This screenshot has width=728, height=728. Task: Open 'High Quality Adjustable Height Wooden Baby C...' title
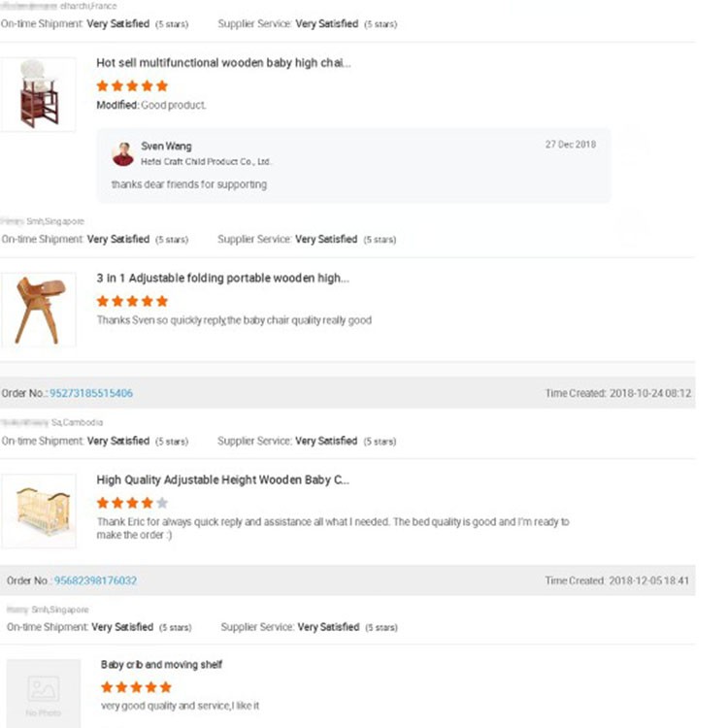click(223, 480)
